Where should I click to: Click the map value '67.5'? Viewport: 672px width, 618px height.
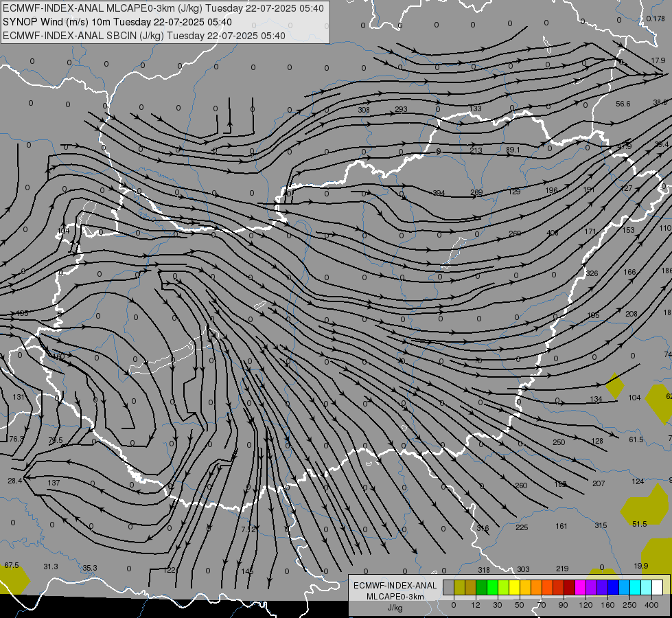point(12,566)
